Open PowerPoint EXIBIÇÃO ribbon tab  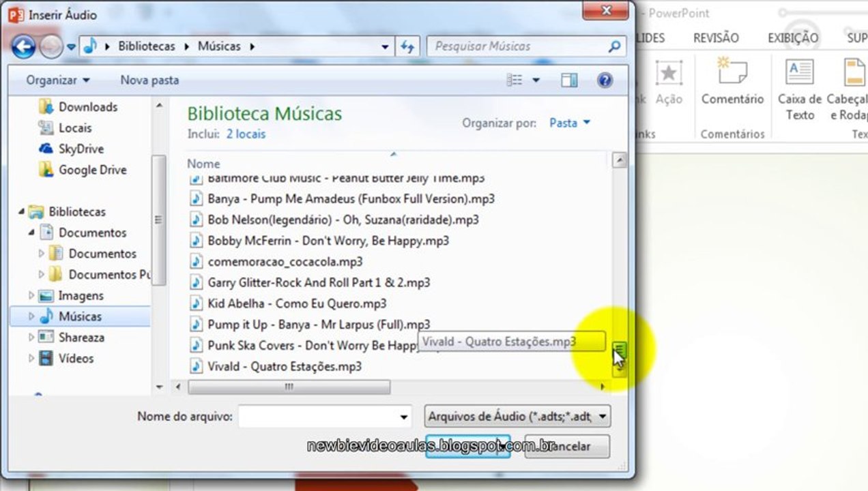point(793,38)
